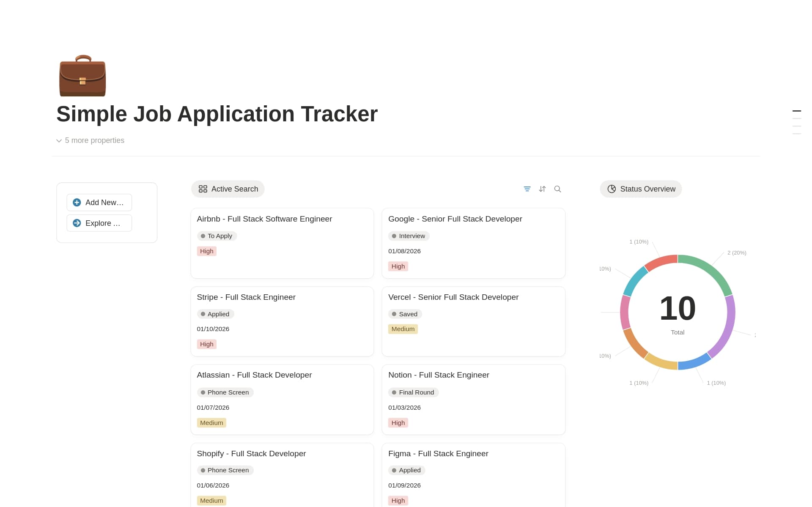
Task: Click the Medium tag on Atlassian card
Action: [211, 423]
